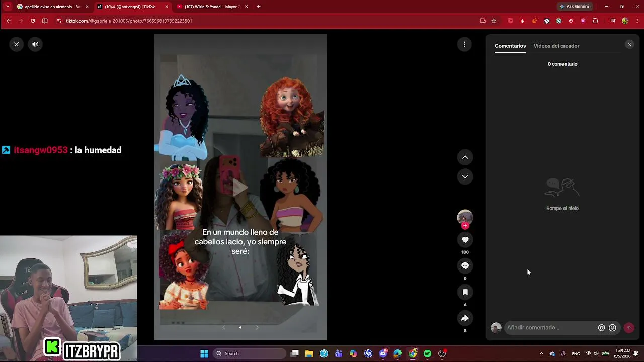Close the TikTok photo viewer with the X
This screenshot has height=362, width=644.
17,44
